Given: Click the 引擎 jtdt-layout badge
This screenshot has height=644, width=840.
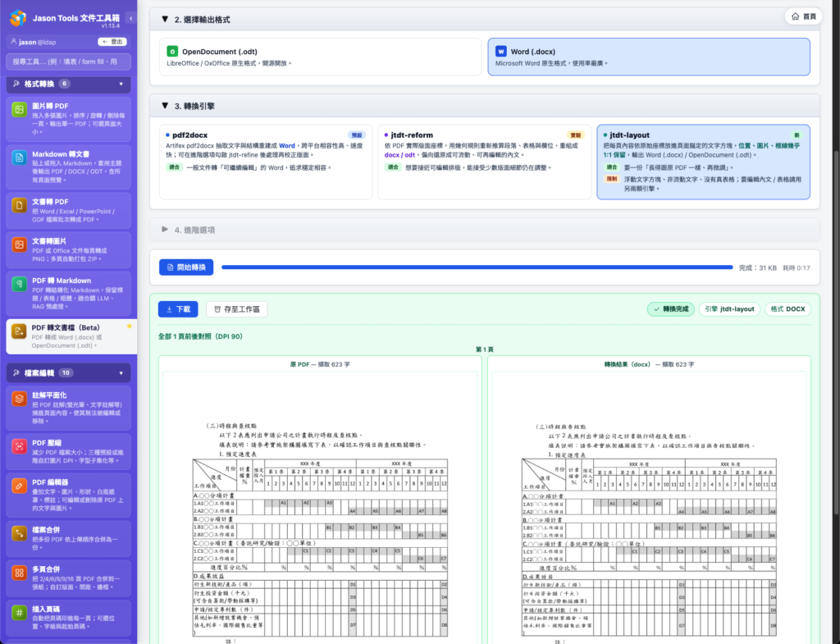Looking at the screenshot, I should (729, 309).
